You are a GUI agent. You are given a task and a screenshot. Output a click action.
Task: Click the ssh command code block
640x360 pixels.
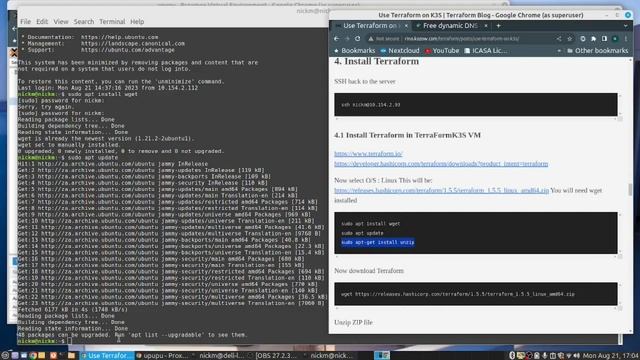coord(476,104)
